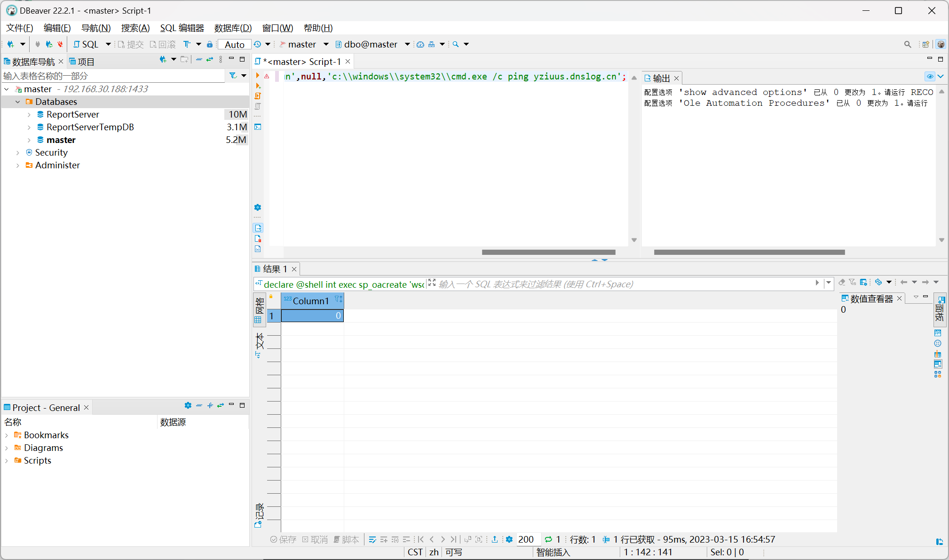The height and width of the screenshot is (560, 949).
Task: Switch results to Grid view mode
Action: 259,309
